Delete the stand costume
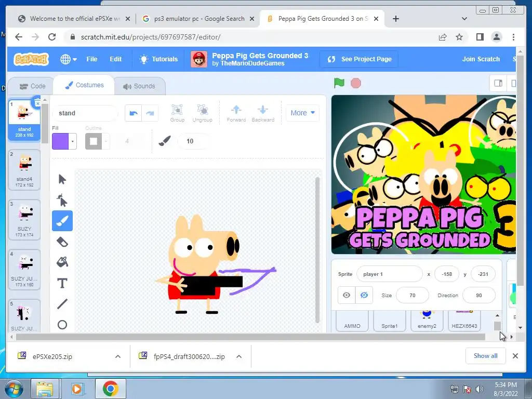Image resolution: width=532 pixels, height=399 pixels. tap(37, 103)
